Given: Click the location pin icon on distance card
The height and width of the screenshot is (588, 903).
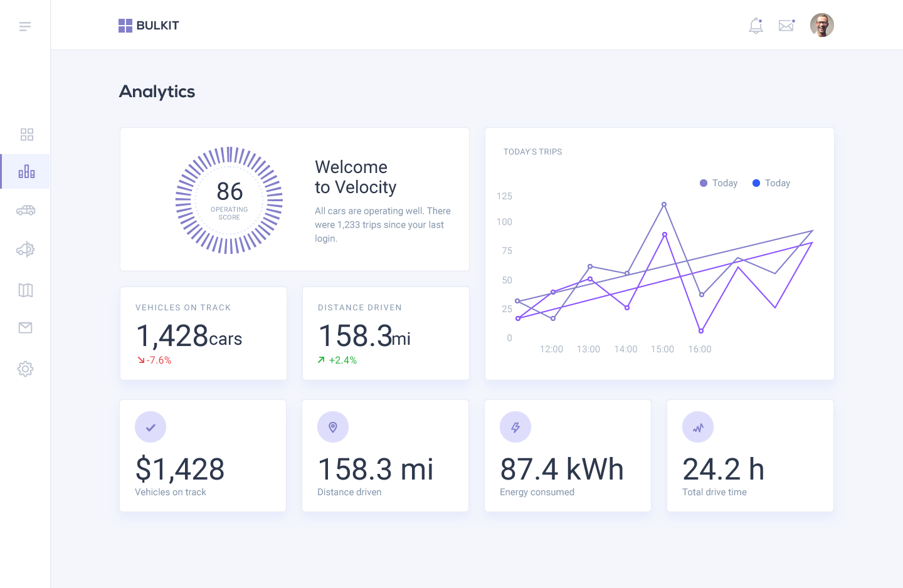Looking at the screenshot, I should pos(333,428).
